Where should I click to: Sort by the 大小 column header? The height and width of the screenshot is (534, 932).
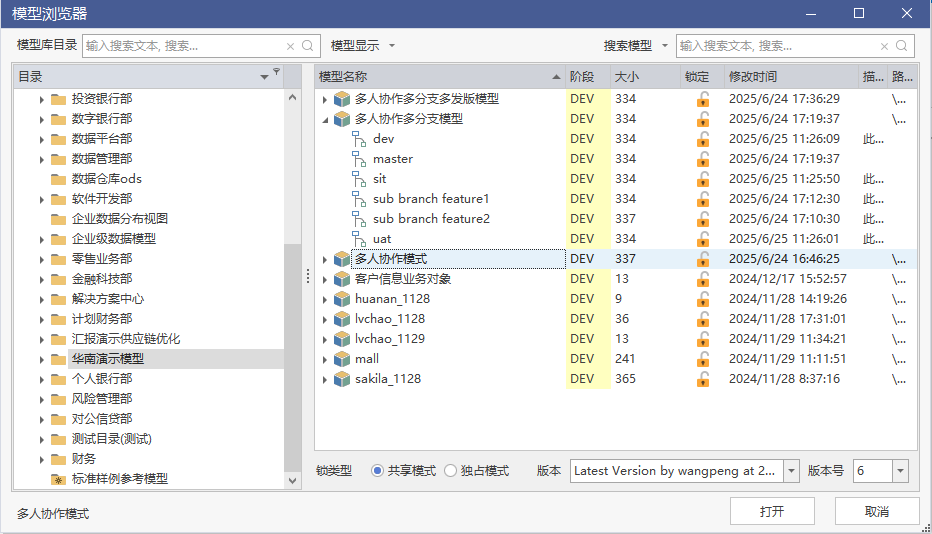(645, 77)
